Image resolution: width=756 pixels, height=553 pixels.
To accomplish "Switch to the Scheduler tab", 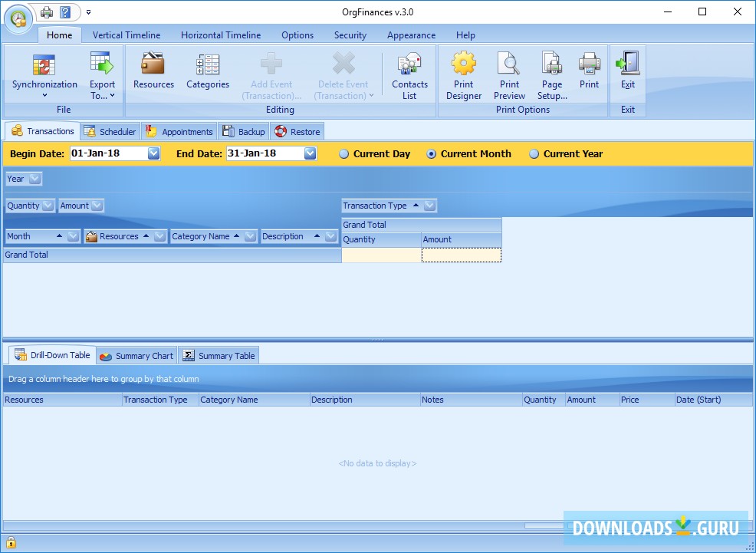I will coord(110,132).
